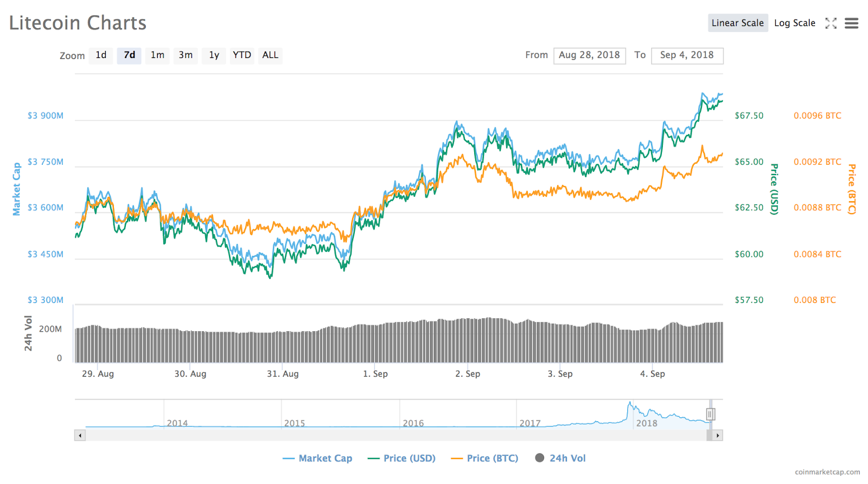This screenshot has width=868, height=484.
Task: Click the '200M' volume axis label
Action: coord(50,330)
